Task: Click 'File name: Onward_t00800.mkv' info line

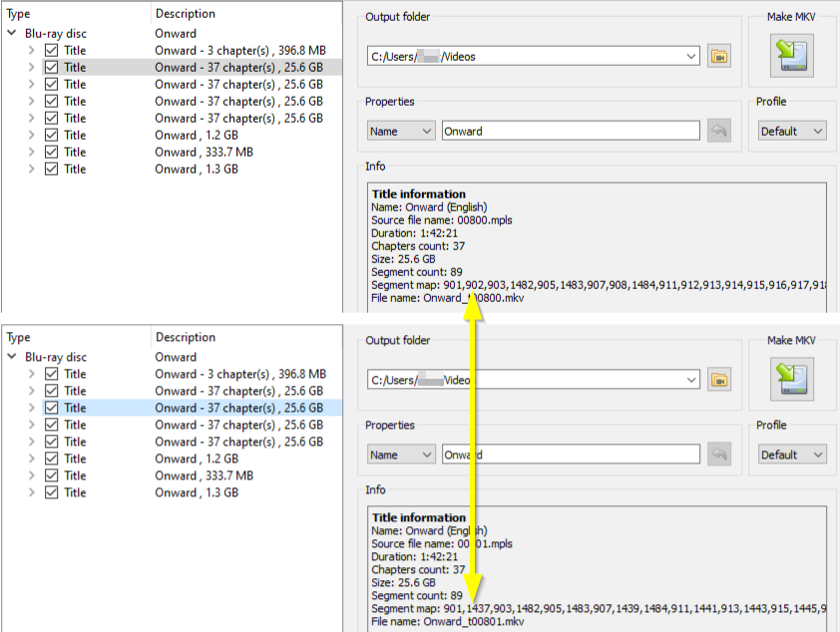Action: coord(447,298)
